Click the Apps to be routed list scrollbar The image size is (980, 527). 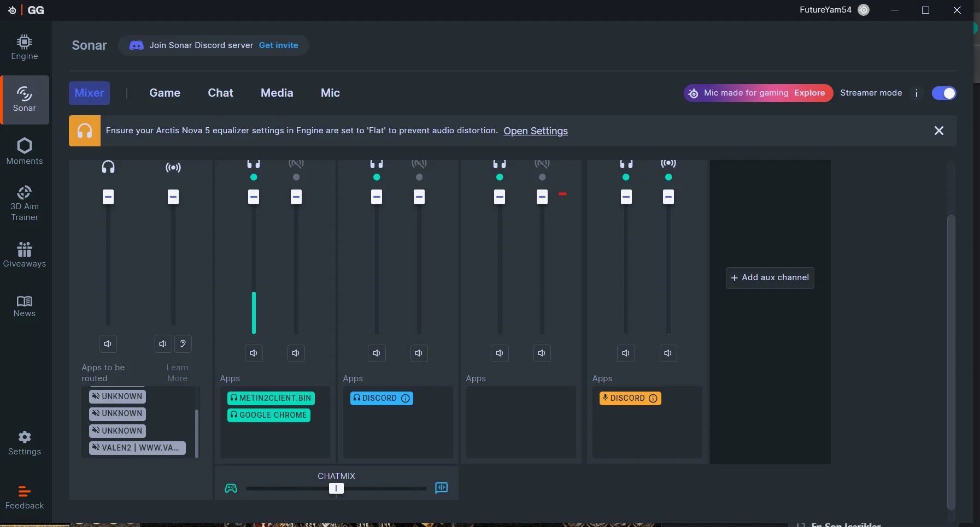click(197, 434)
